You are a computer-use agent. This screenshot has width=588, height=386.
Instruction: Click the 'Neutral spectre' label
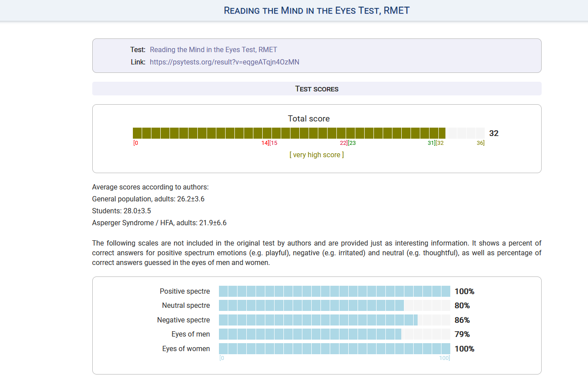coord(186,306)
